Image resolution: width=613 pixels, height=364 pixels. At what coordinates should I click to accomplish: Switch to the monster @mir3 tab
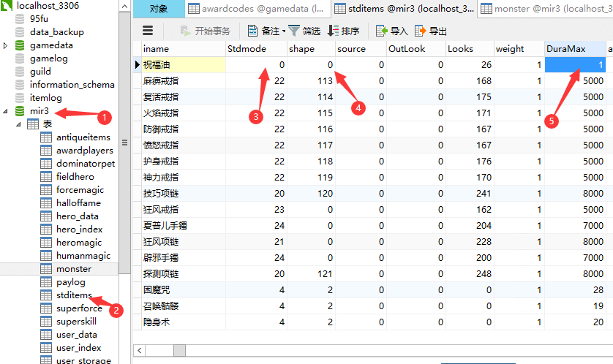pyautogui.click(x=545, y=9)
